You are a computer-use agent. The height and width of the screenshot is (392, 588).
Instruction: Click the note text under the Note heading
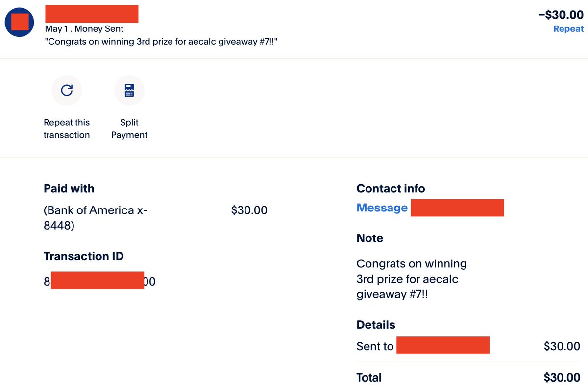(x=412, y=280)
